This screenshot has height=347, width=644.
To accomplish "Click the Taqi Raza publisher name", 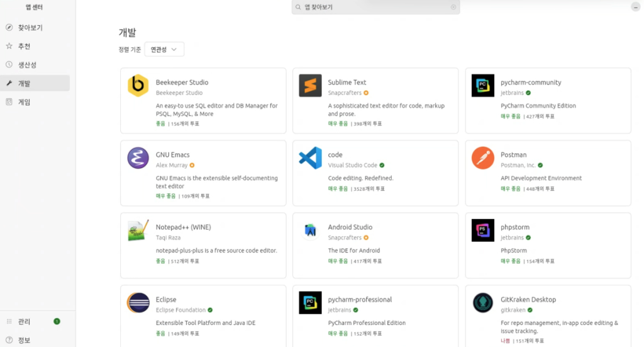I will tap(168, 237).
